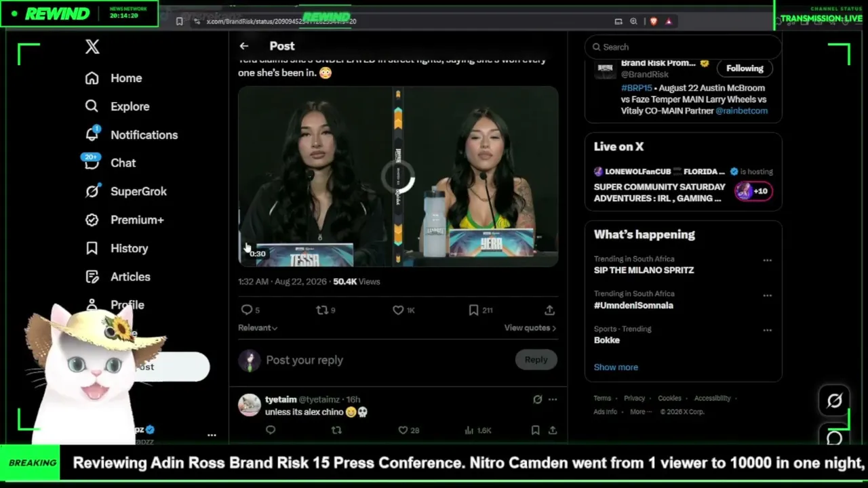Click the browser address bar URL
Screen dimensions: 868x488
(x=281, y=21)
